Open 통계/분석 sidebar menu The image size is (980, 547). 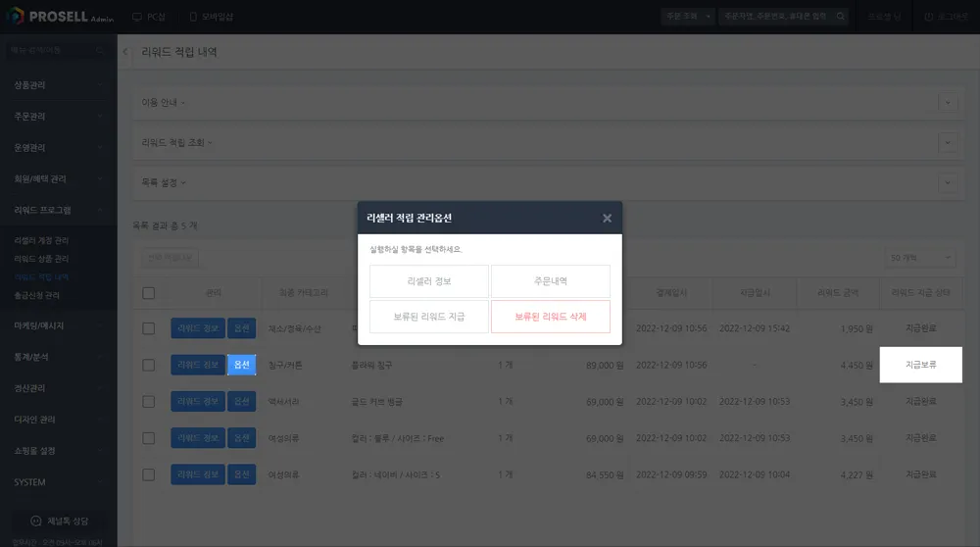tap(58, 357)
